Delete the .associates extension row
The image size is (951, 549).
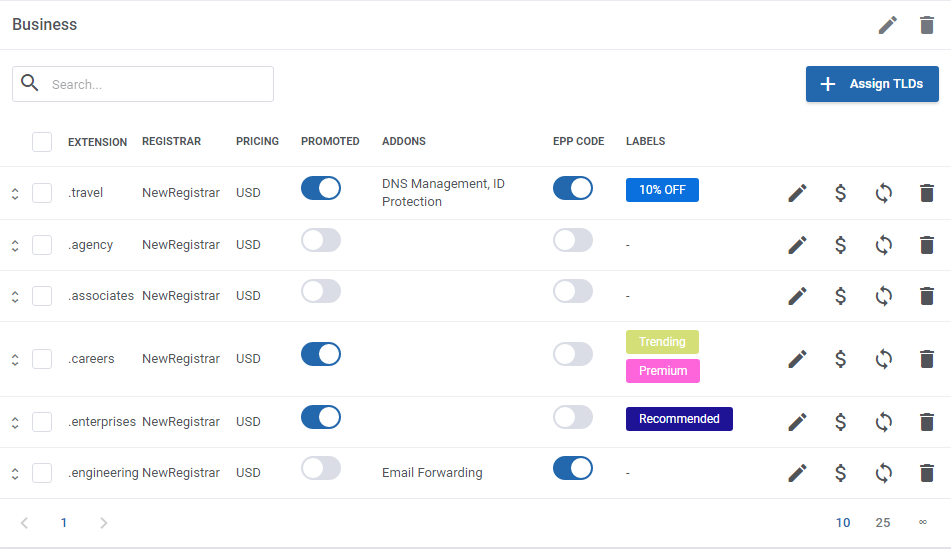point(927,296)
